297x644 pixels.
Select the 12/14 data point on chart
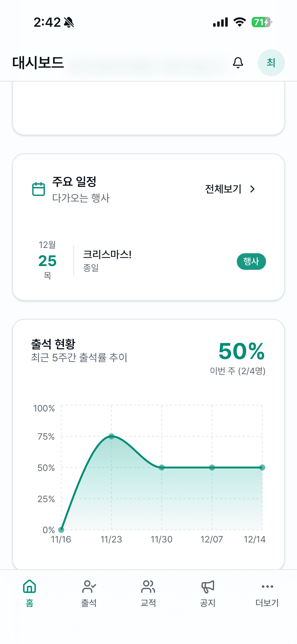click(x=262, y=468)
